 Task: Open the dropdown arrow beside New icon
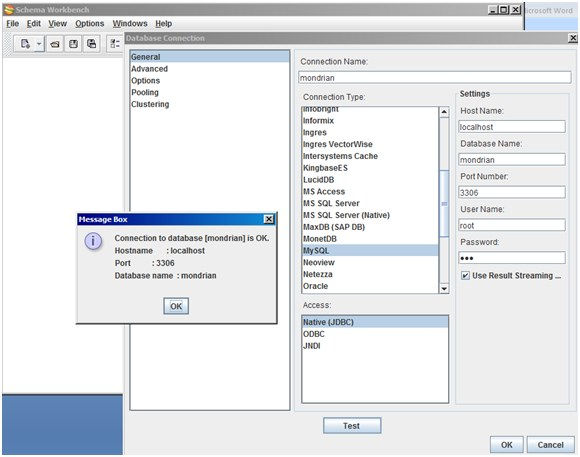pos(39,44)
